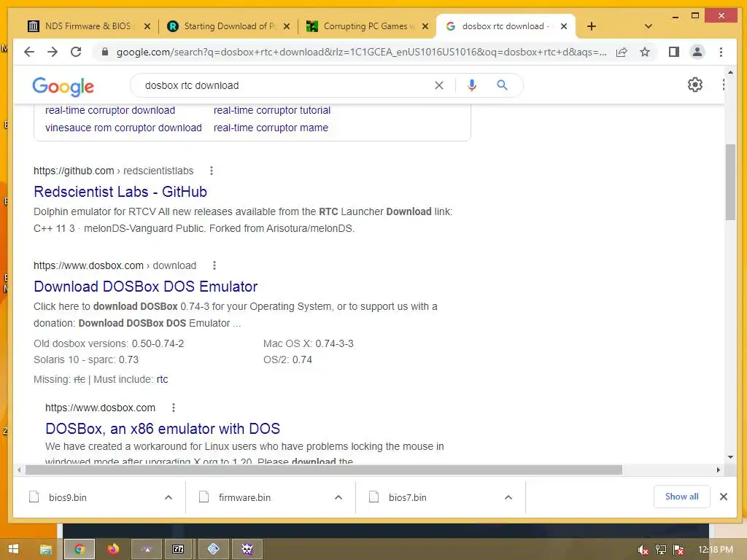
Task: Start voice search with microphone
Action: tap(472, 85)
